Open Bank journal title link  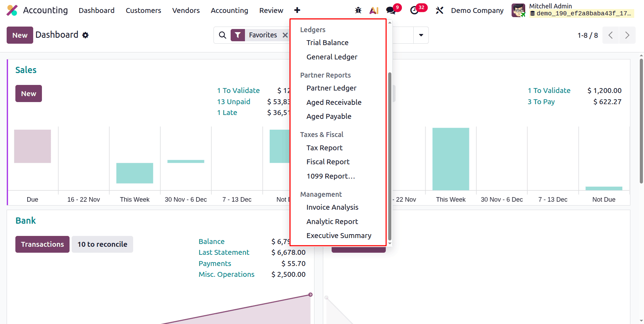point(26,221)
